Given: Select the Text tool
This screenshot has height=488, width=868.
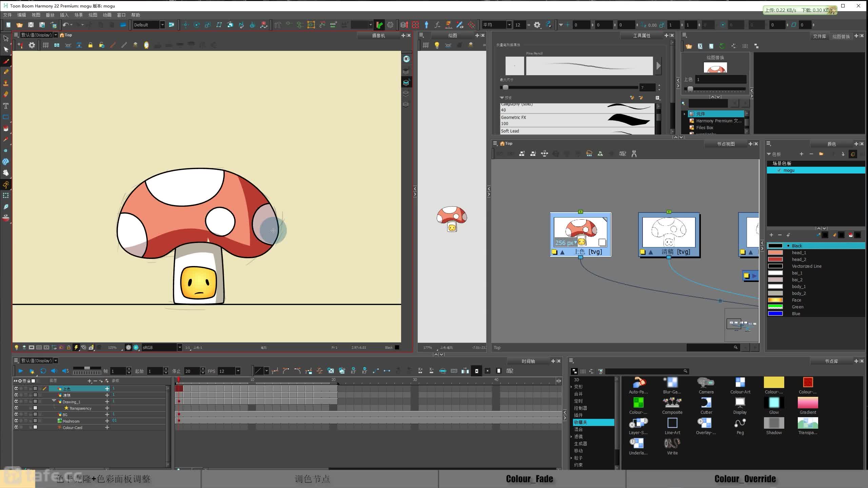Looking at the screenshot, I should [x=6, y=106].
